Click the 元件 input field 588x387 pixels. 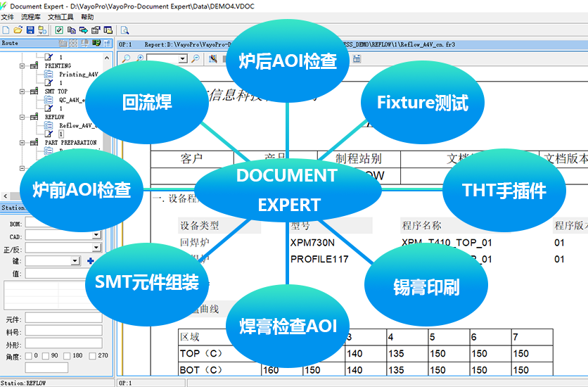coord(63,319)
